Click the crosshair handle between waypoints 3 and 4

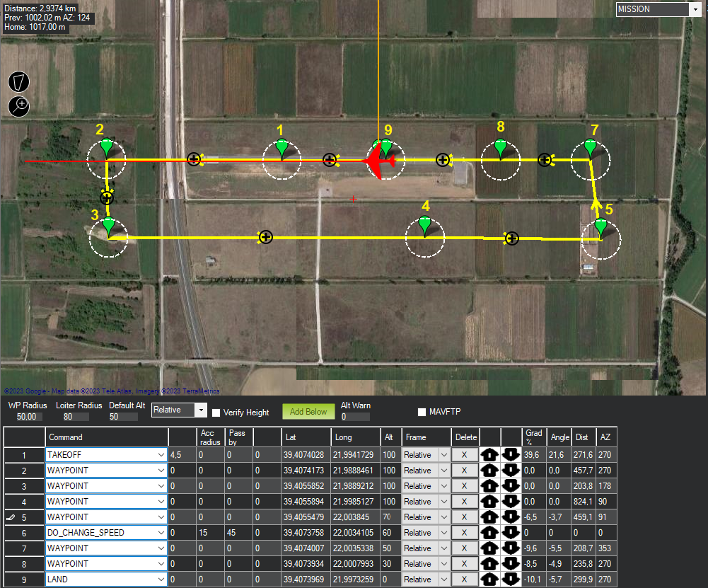click(265, 237)
